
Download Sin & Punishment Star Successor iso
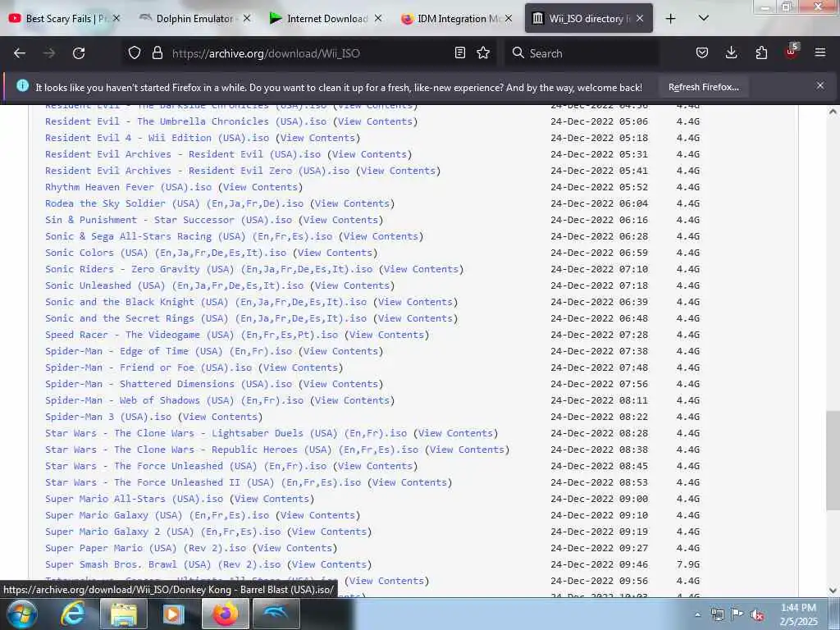point(169,220)
